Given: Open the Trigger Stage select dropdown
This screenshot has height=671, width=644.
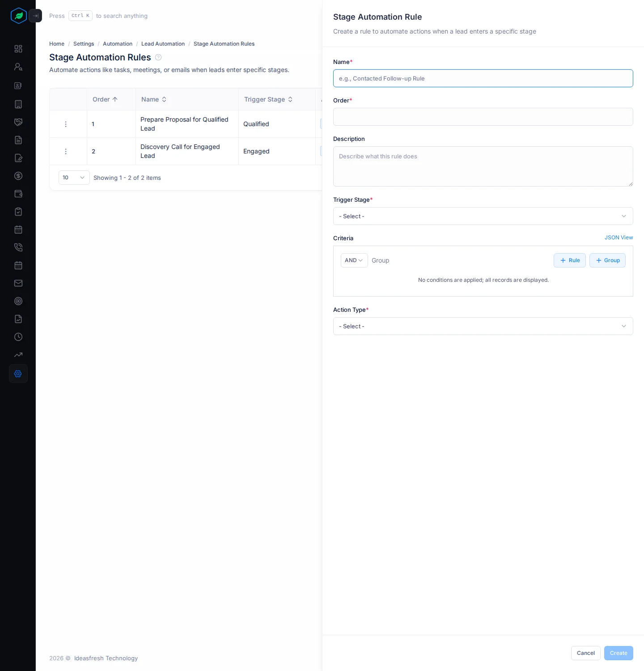Looking at the screenshot, I should [483, 216].
